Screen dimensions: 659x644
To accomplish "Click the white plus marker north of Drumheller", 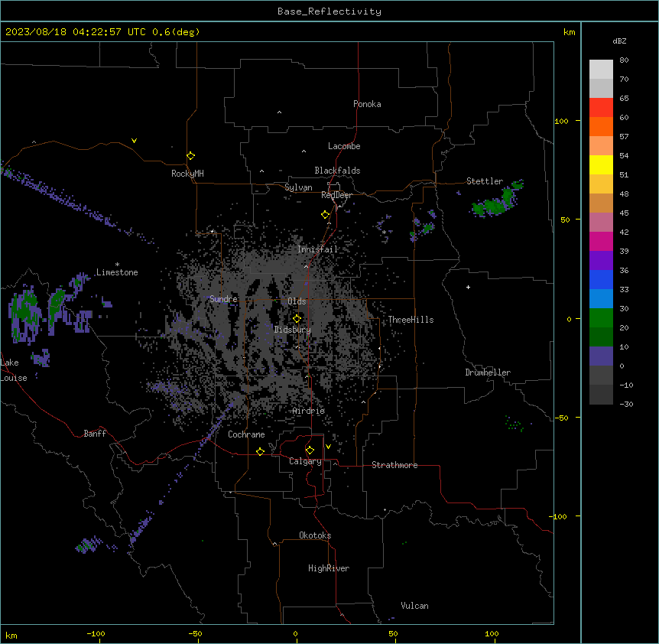I will pos(468,287).
